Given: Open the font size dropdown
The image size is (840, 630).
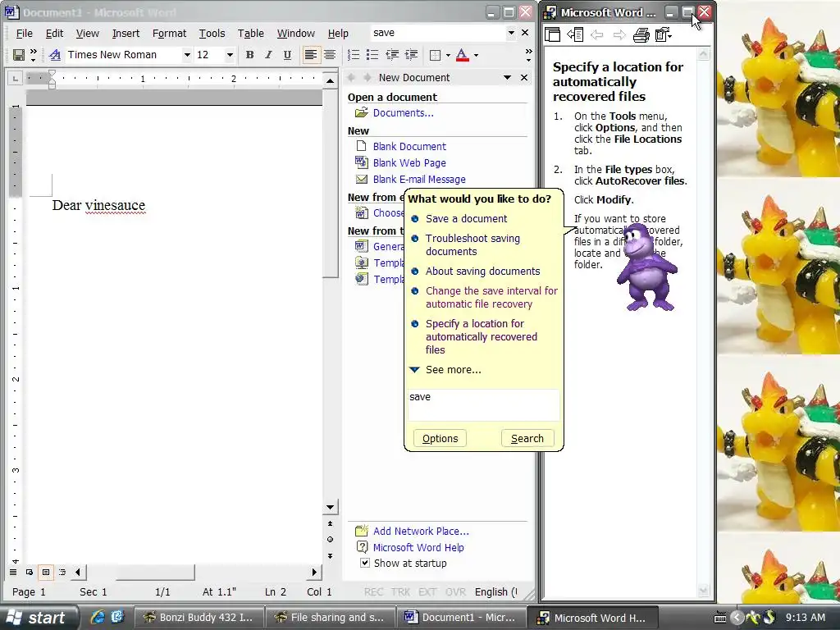Looking at the screenshot, I should click(230, 55).
